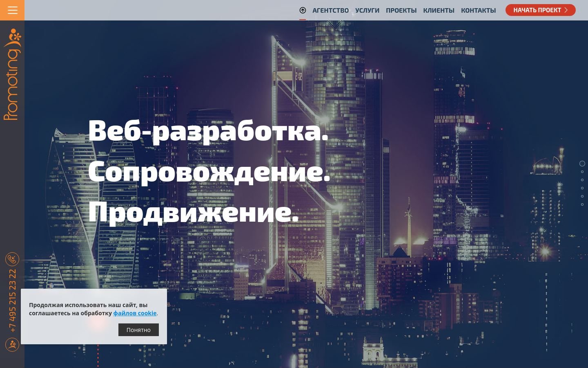This screenshot has width=588, height=368.
Task: Go to the УСЛУГИ section
Action: point(367,10)
